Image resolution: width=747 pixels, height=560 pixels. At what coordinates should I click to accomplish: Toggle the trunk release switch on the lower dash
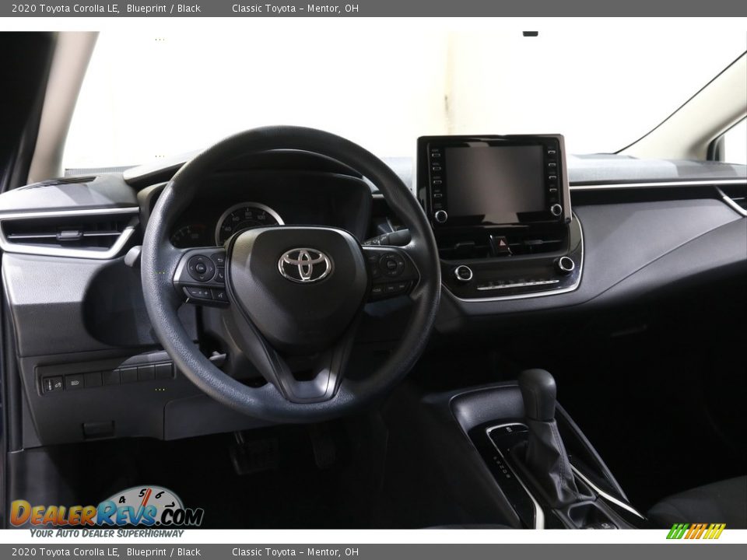[52, 383]
